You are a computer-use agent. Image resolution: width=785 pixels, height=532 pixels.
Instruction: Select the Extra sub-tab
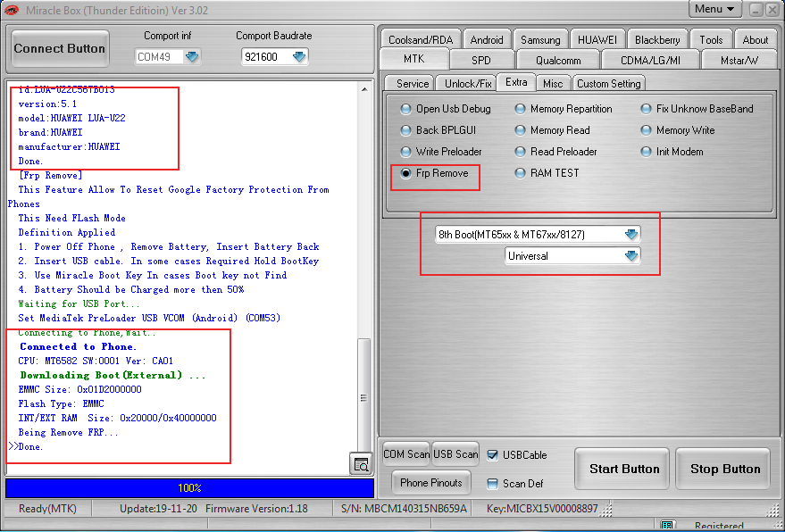point(516,83)
